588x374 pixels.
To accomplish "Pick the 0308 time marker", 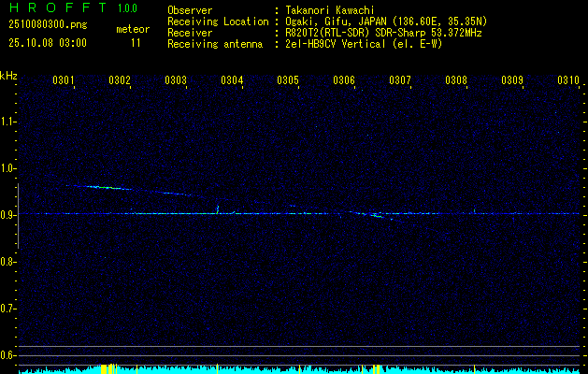I will [456, 80].
